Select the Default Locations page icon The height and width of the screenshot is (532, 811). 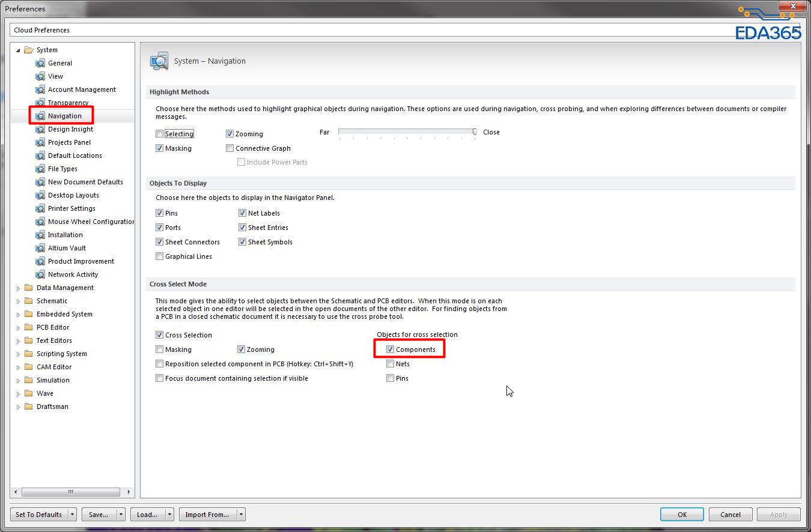click(x=40, y=156)
